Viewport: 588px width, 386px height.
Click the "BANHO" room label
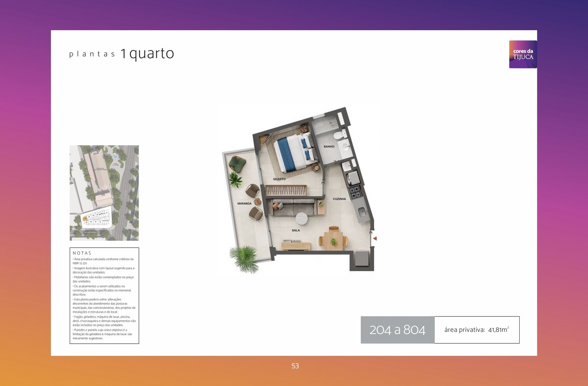tap(329, 146)
